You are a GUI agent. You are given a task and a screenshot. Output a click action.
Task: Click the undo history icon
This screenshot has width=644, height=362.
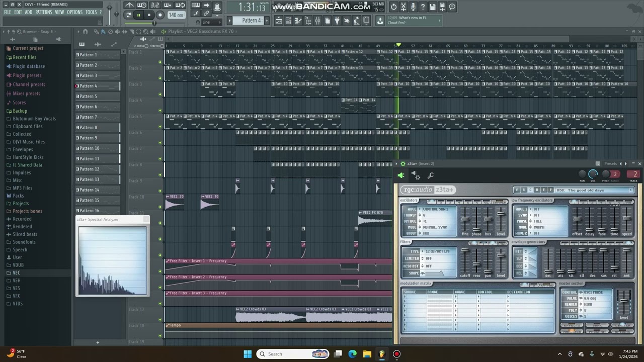coord(393,7)
